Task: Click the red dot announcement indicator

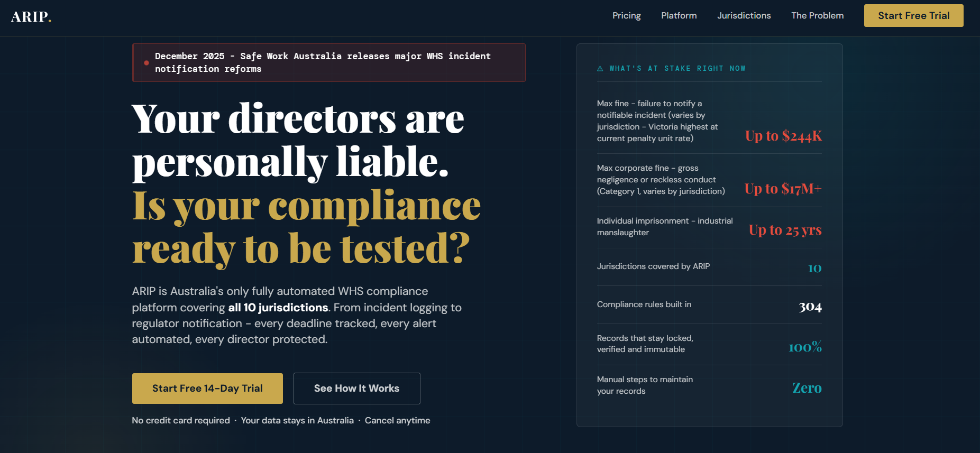Action: [x=146, y=63]
